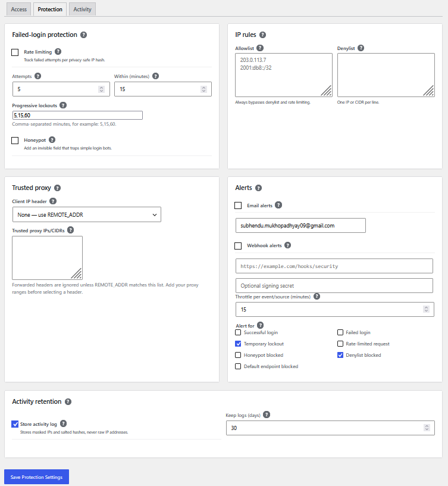This screenshot has width=448, height=486.
Task: Click Trusted proxy help icon
Action: (x=57, y=188)
